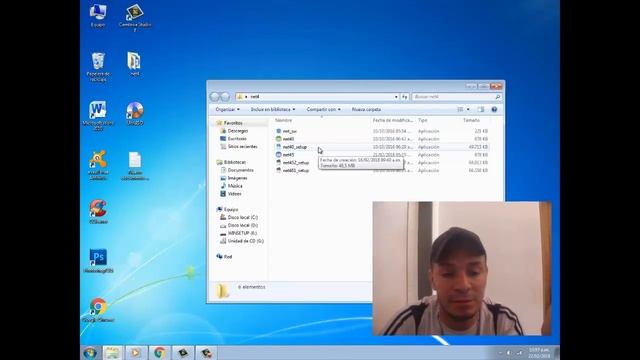Open the avast! Free Antivirus desktop shortcut
This screenshot has width=640, height=360.
click(x=98, y=165)
